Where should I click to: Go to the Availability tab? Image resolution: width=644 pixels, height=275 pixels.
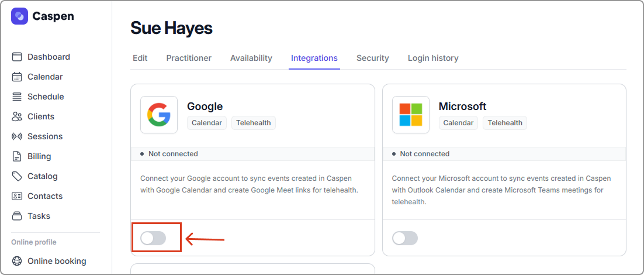pyautogui.click(x=251, y=58)
